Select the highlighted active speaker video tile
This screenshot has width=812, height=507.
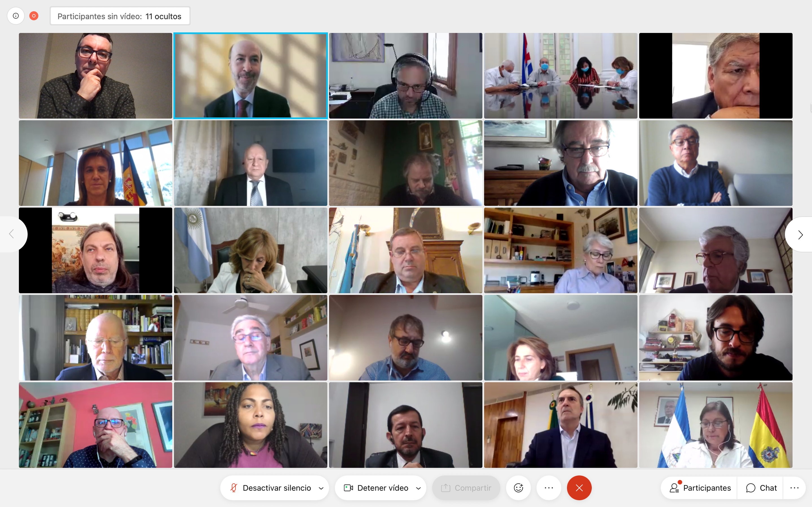(251, 76)
